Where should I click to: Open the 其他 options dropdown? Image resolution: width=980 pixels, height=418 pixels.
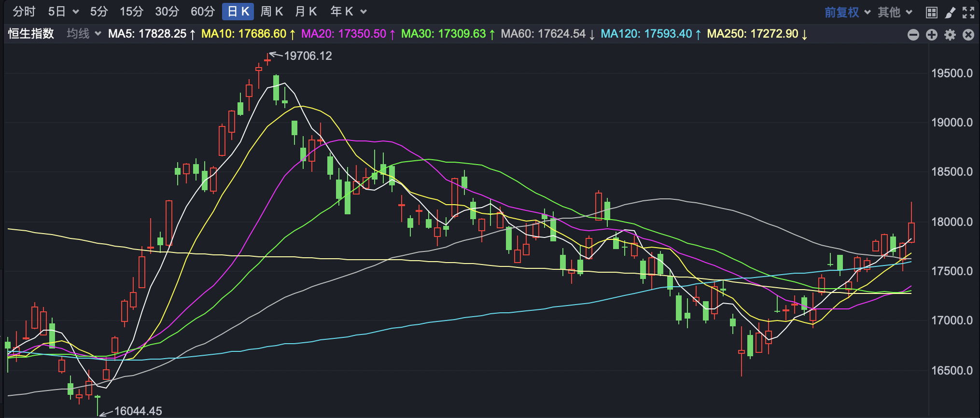[x=895, y=12]
